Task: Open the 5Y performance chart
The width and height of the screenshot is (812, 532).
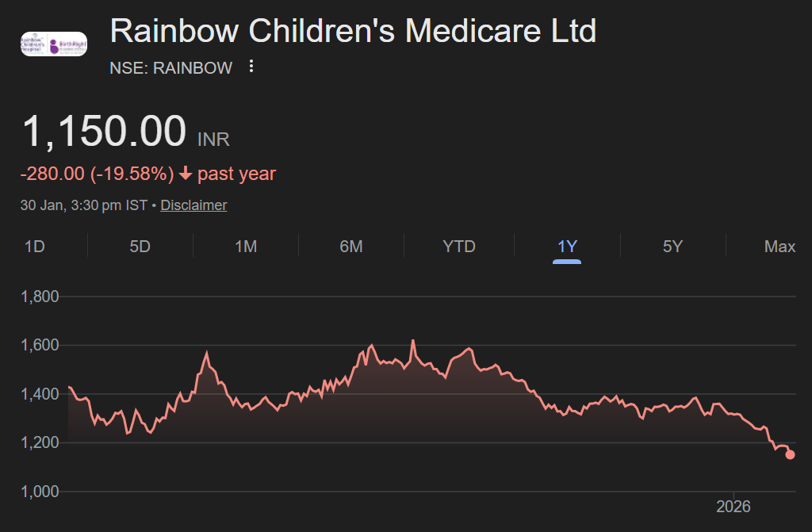Action: coord(672,247)
